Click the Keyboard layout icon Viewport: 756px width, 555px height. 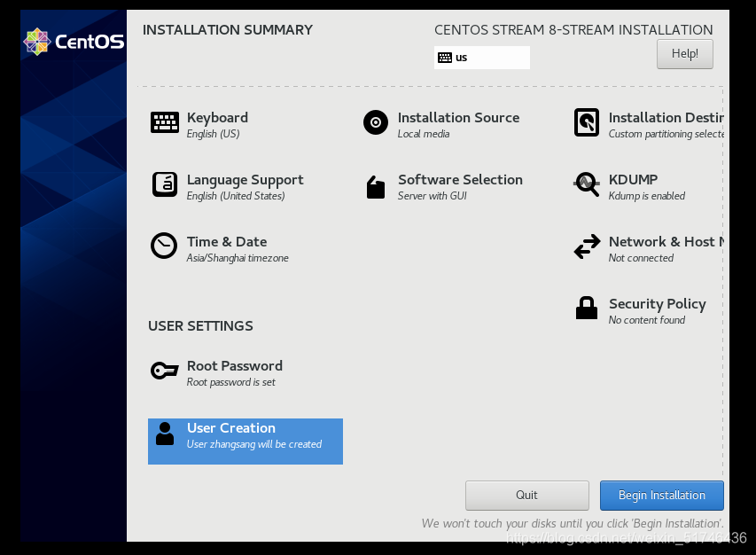click(x=165, y=122)
